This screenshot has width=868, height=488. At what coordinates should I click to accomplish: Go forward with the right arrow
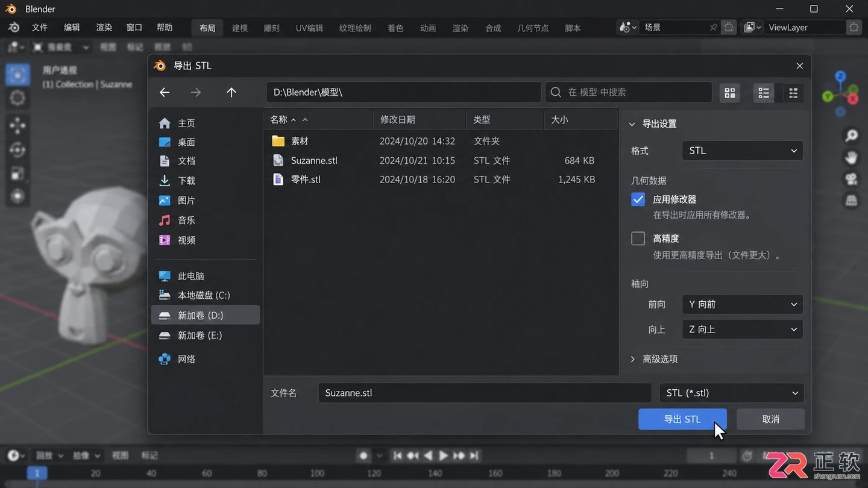pos(196,92)
